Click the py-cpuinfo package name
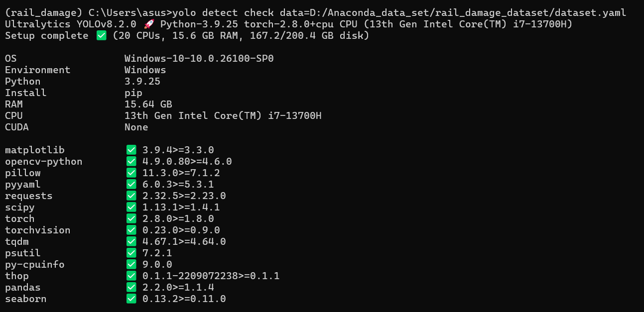Image resolution: width=644 pixels, height=312 pixels. pos(35,264)
